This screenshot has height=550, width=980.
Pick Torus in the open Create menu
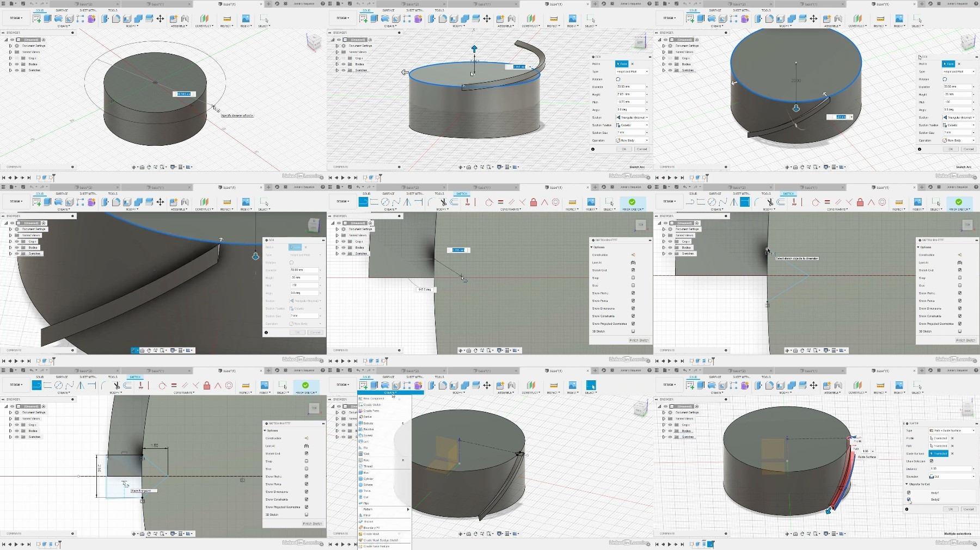coord(368,491)
